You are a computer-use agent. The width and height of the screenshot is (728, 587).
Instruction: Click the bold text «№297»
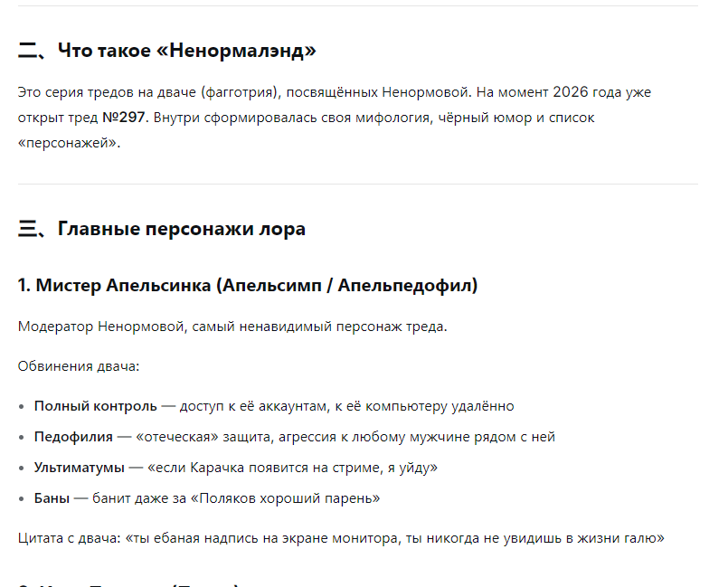124,118
